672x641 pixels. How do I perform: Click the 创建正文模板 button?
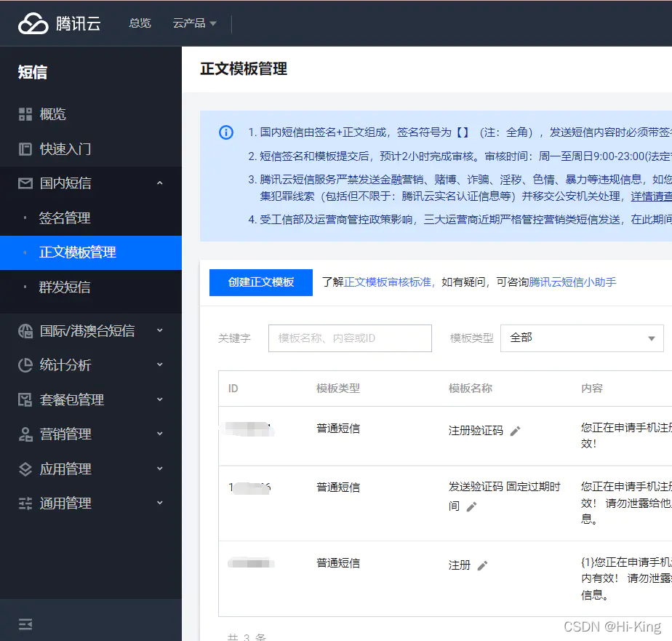tap(260, 283)
